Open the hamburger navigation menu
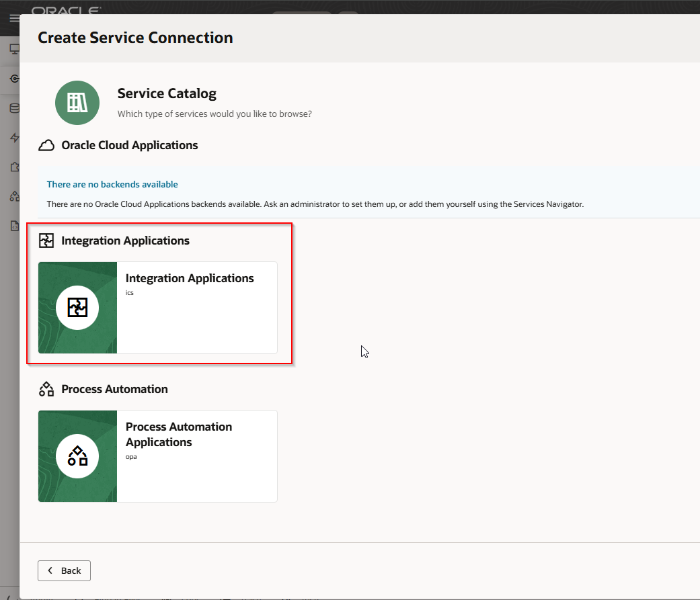 pos(13,19)
